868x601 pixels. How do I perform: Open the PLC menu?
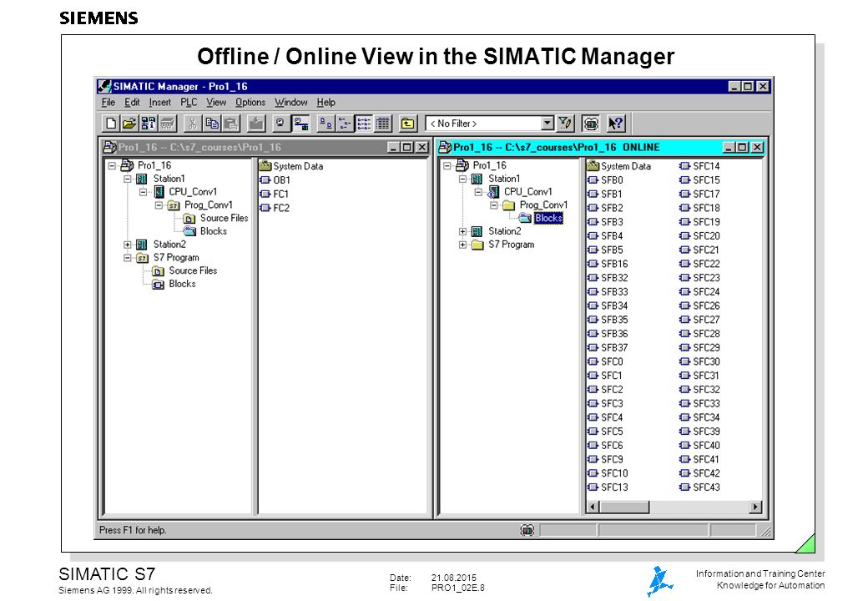tap(189, 103)
